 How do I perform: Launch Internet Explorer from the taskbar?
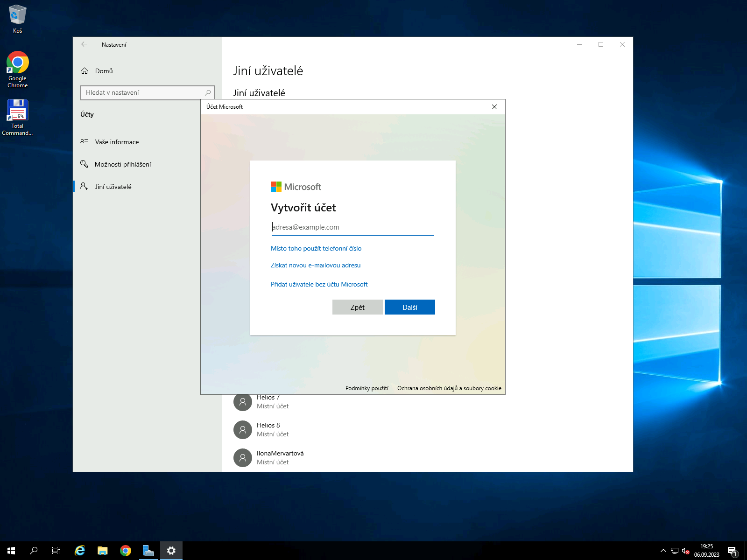tap(80, 551)
